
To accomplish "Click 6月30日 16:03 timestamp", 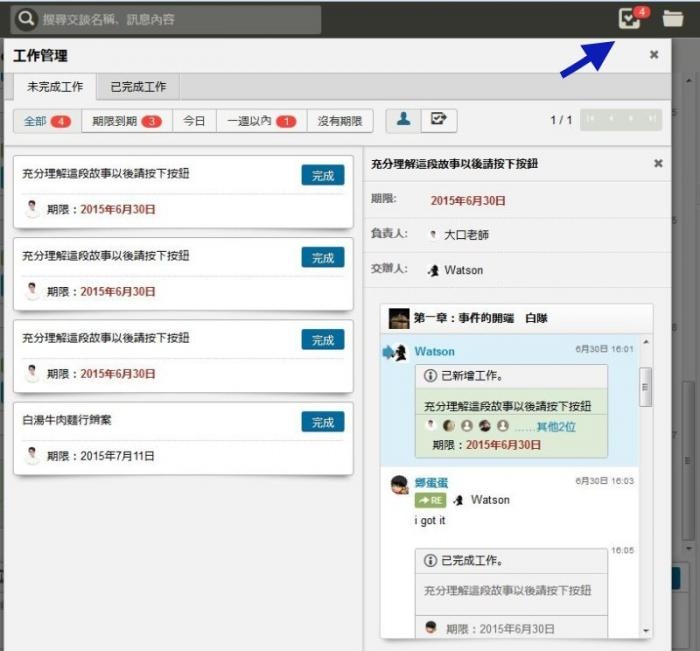I will 604,481.
